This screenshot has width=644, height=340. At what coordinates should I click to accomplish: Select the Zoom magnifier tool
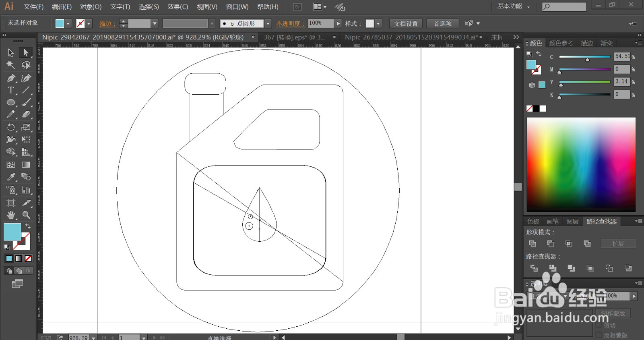click(26, 215)
